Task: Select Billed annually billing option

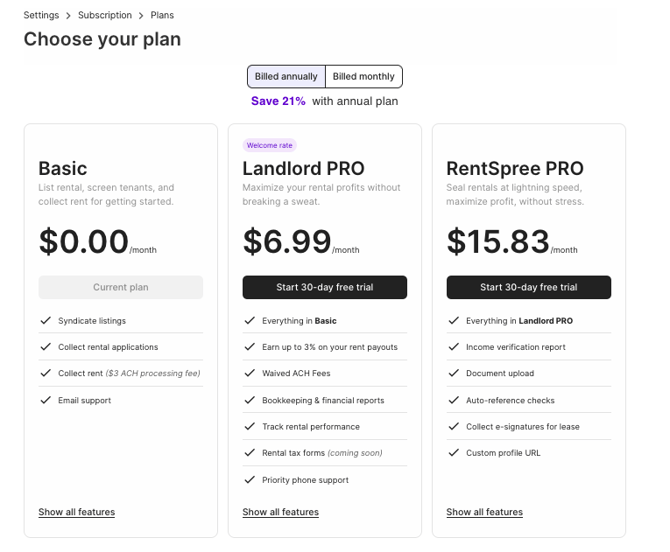Action: tap(286, 77)
